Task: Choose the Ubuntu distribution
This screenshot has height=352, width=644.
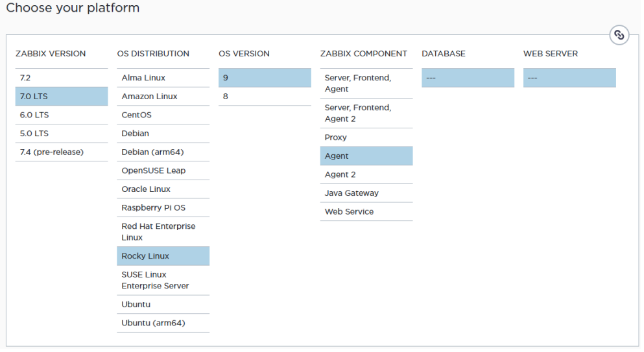Action: tap(163, 305)
